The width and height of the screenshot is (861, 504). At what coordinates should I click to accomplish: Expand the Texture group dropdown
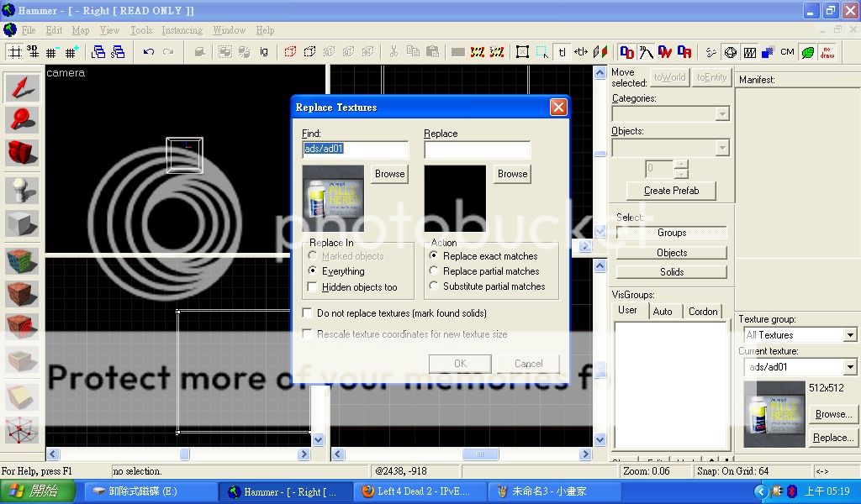(x=850, y=335)
